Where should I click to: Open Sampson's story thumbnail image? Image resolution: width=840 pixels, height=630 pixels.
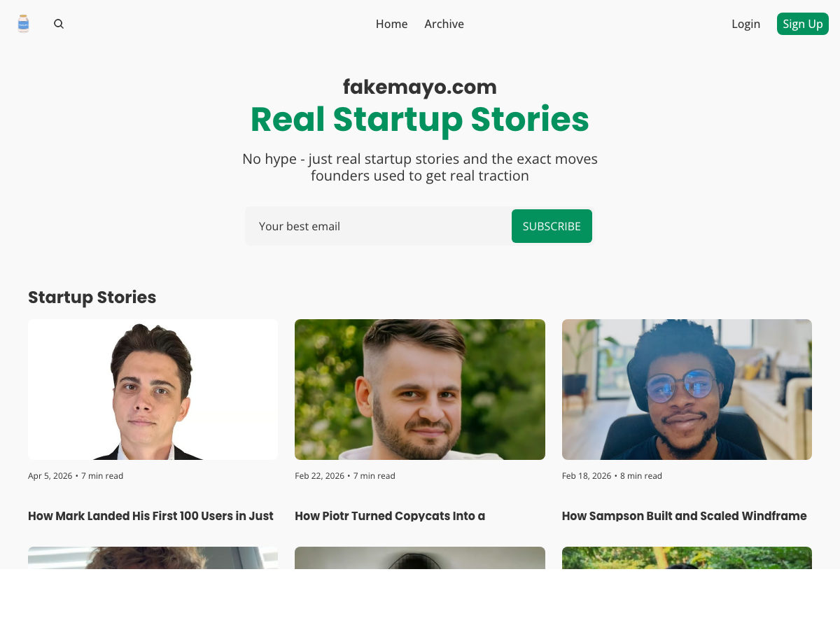click(687, 389)
